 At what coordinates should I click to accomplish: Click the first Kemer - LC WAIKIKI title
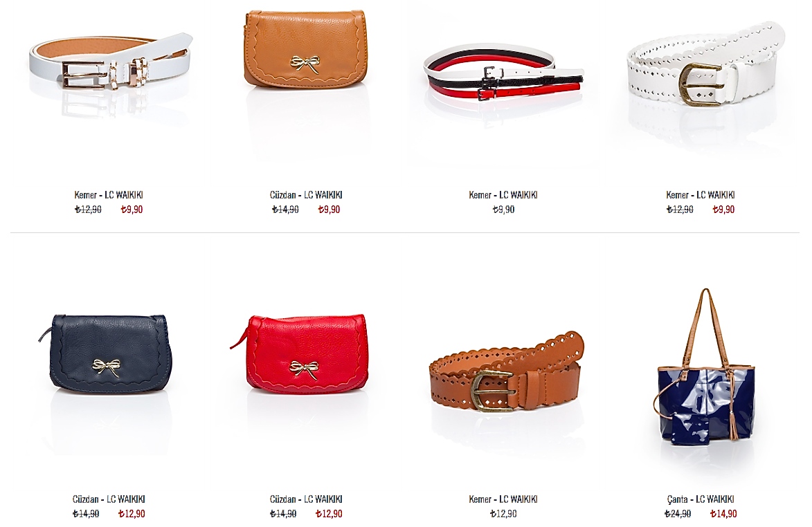pos(108,195)
